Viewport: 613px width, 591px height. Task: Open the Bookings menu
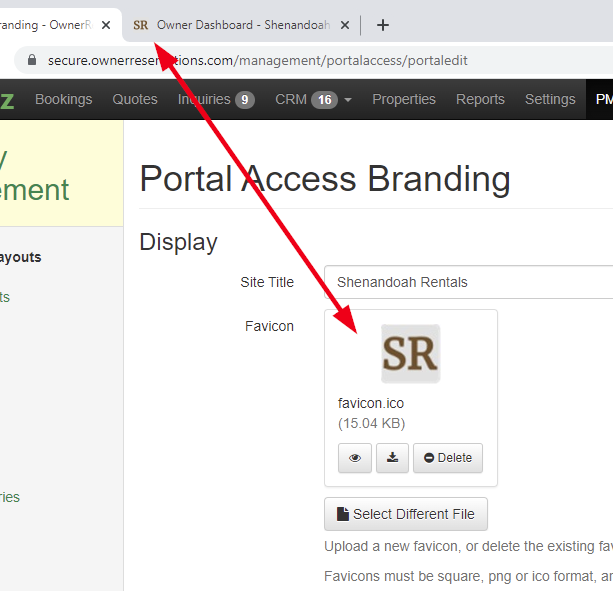[x=63, y=99]
